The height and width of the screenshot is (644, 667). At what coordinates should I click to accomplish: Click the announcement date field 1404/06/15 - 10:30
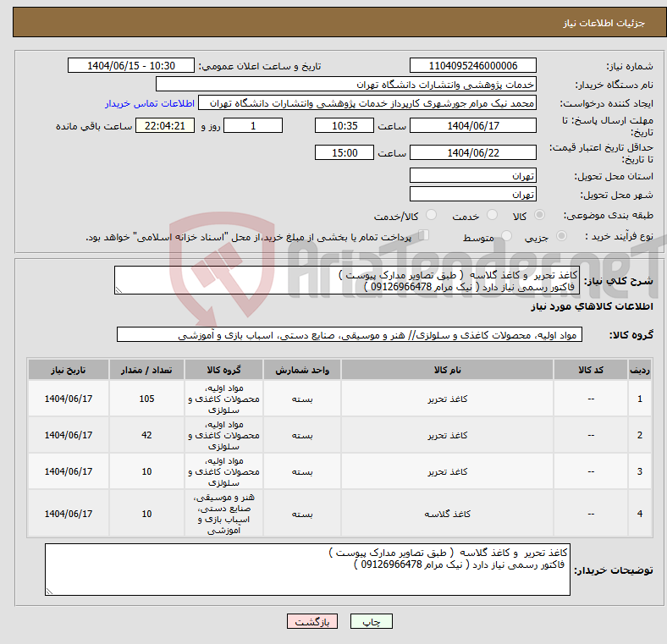(131, 65)
